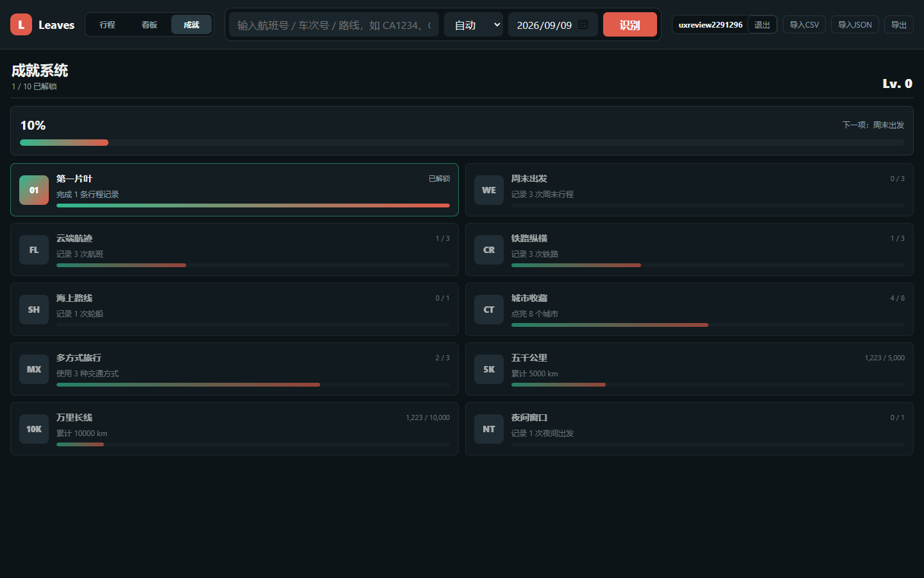Click the 导入CSV button
This screenshot has height=578, width=924.
click(804, 24)
